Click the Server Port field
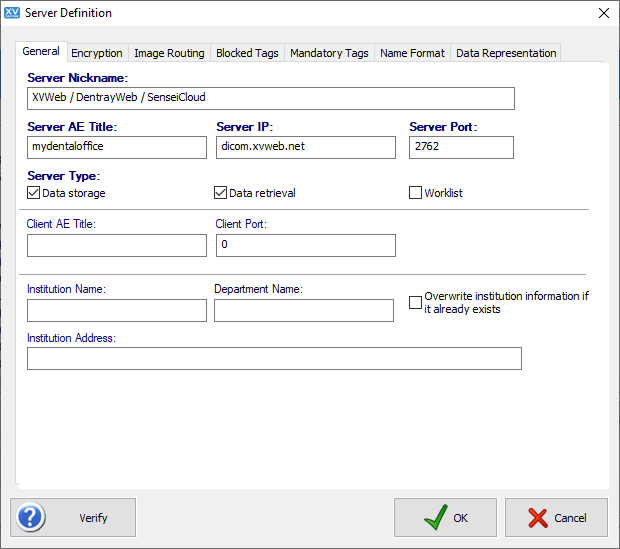Image resolution: width=620 pixels, height=549 pixels. point(461,148)
